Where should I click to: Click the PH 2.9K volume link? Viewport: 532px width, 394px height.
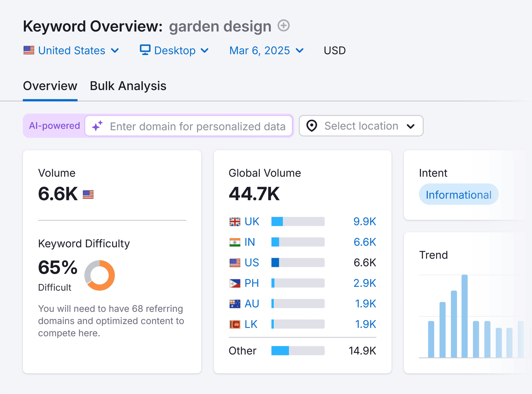coord(364,283)
